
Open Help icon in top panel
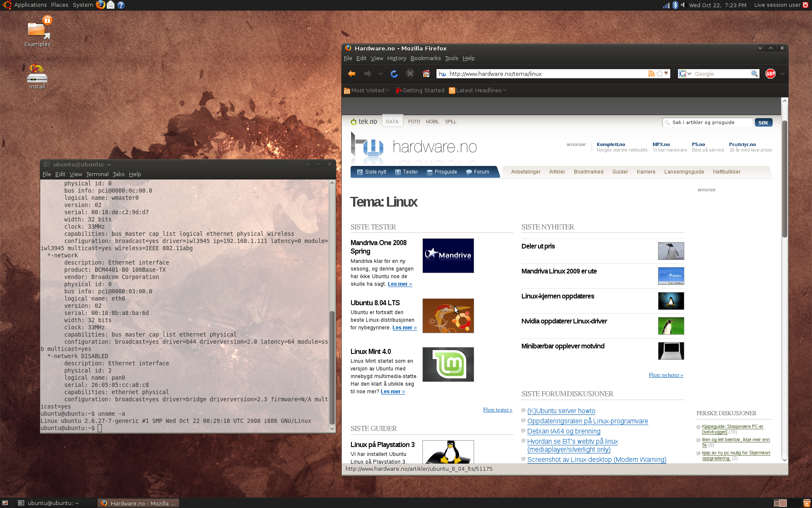[x=121, y=5]
